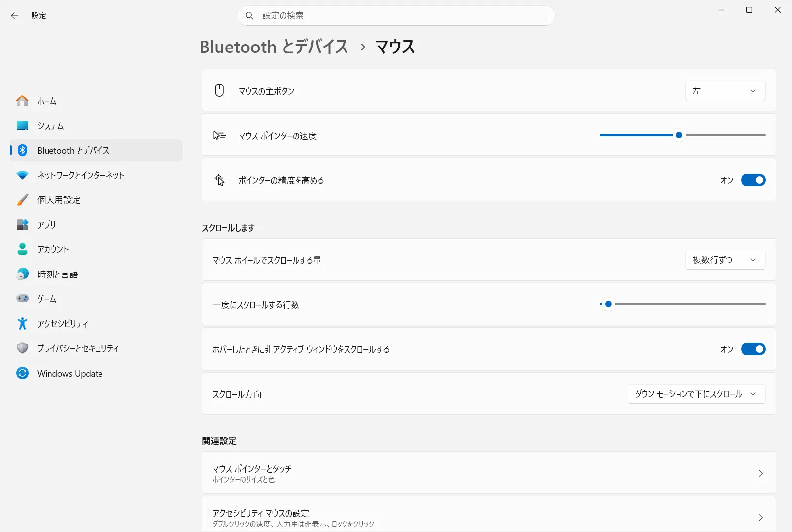Select Windows Update in the sidebar

click(96, 373)
